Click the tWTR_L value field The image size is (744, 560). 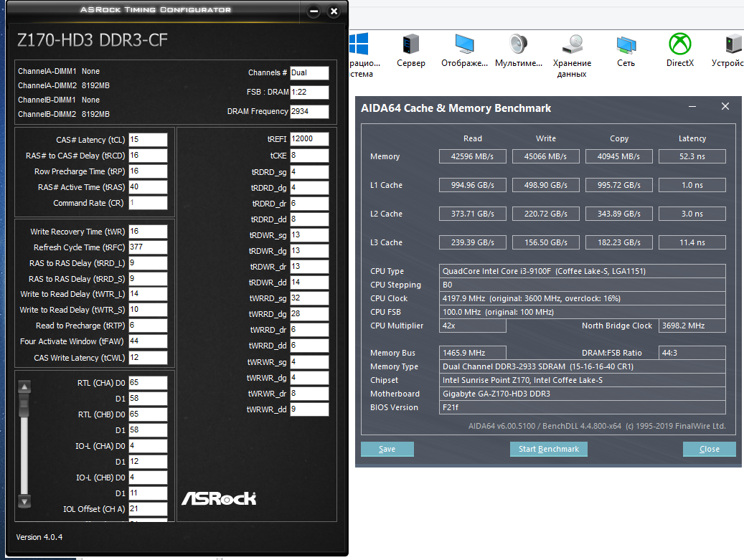coord(148,294)
